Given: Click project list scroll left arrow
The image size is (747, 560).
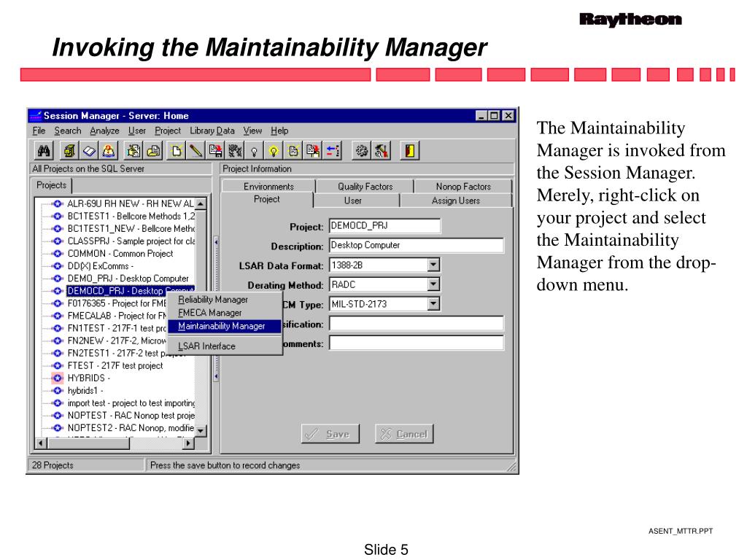Looking at the screenshot, I should point(41,443).
